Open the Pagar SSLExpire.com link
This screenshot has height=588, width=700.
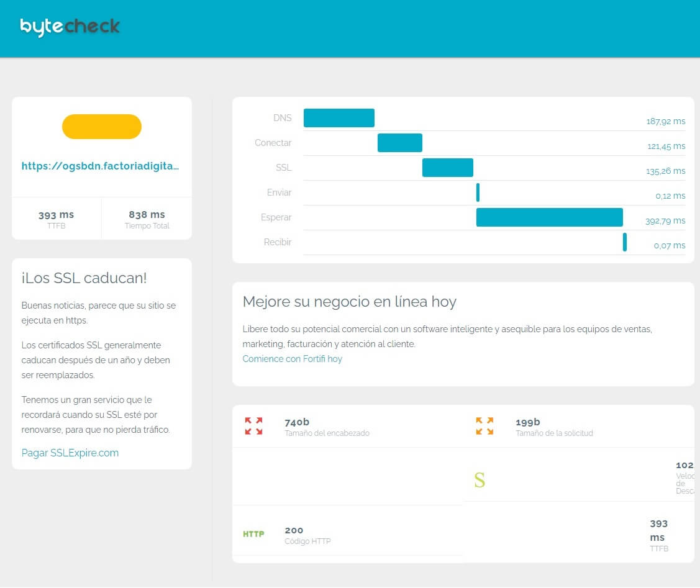(70, 453)
